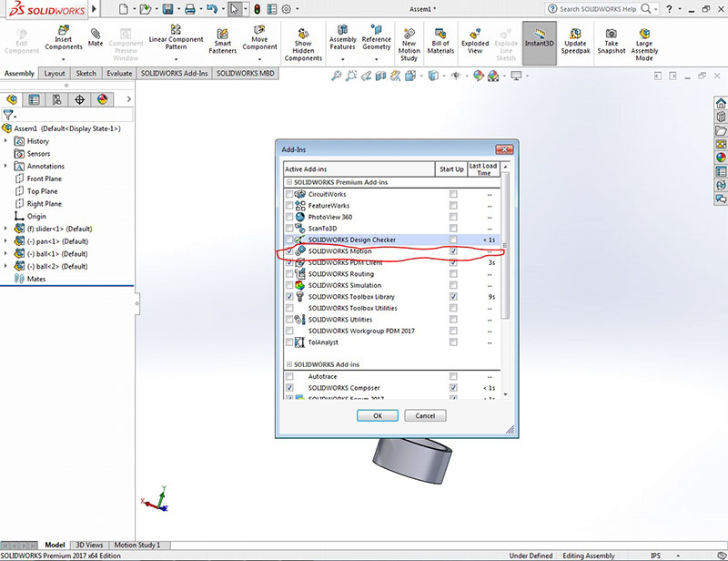Open the SOLIDWORKS Add-Ins tab
The image size is (728, 561).
pyautogui.click(x=174, y=74)
